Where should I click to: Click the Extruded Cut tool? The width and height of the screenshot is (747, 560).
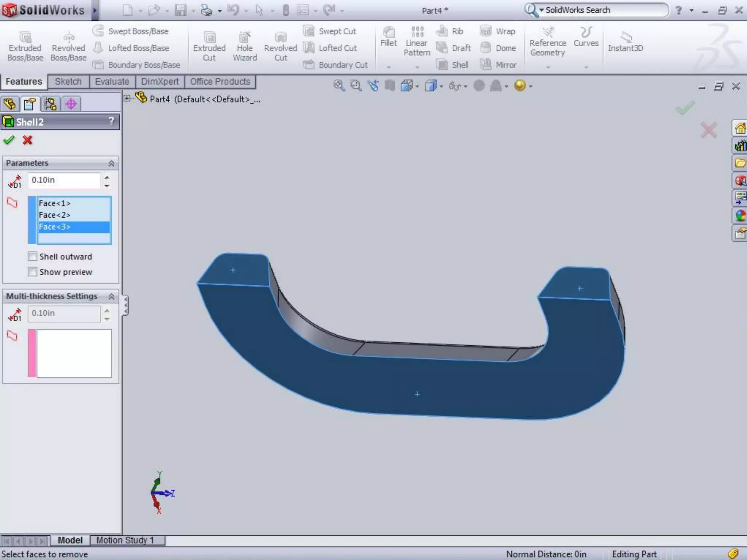click(209, 38)
